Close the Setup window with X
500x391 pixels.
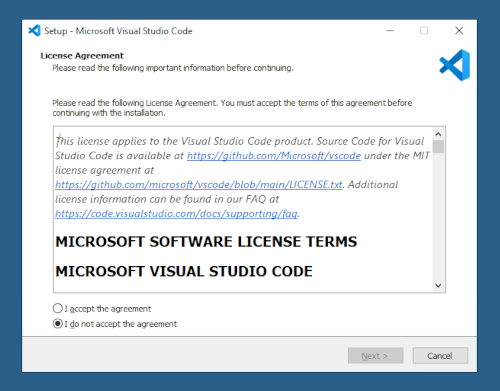pos(459,31)
